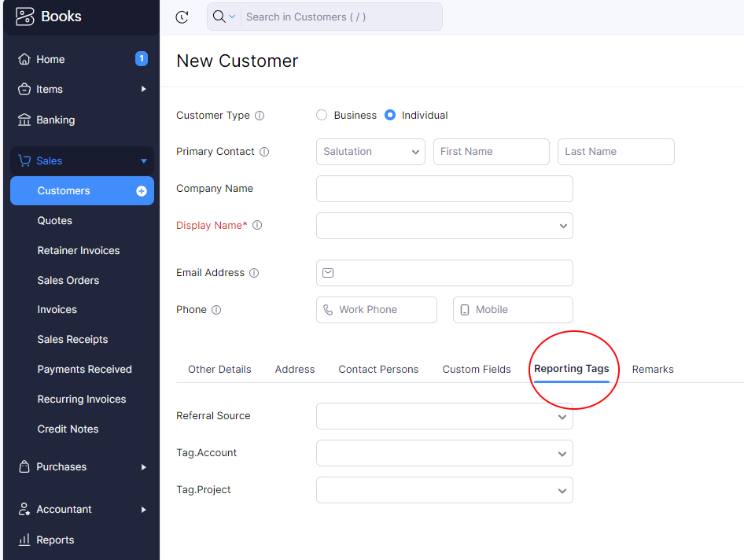Click the First Name field
This screenshot has width=744, height=560.
491,152
